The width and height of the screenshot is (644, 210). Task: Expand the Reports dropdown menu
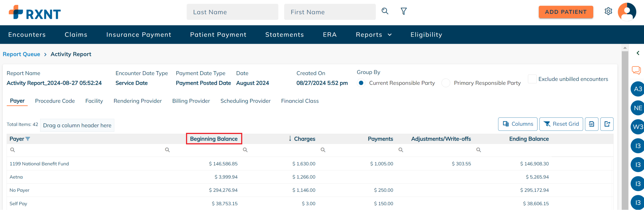point(374,35)
